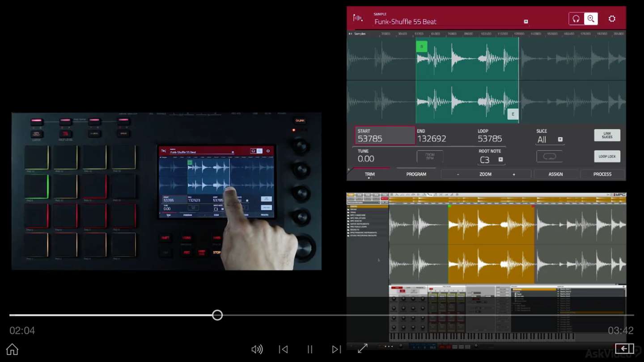Open the Slice All dropdown
Screen dimensions: 644x362
550,139
